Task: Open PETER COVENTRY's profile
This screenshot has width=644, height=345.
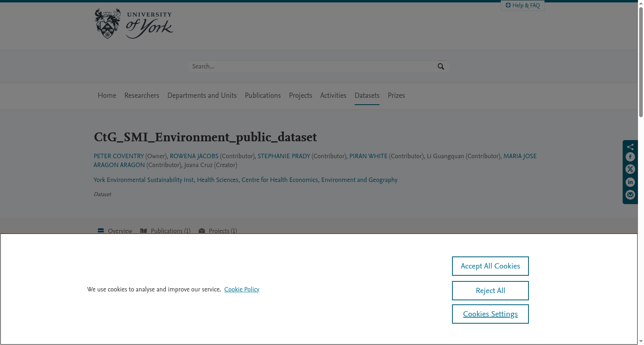Action: [119, 156]
